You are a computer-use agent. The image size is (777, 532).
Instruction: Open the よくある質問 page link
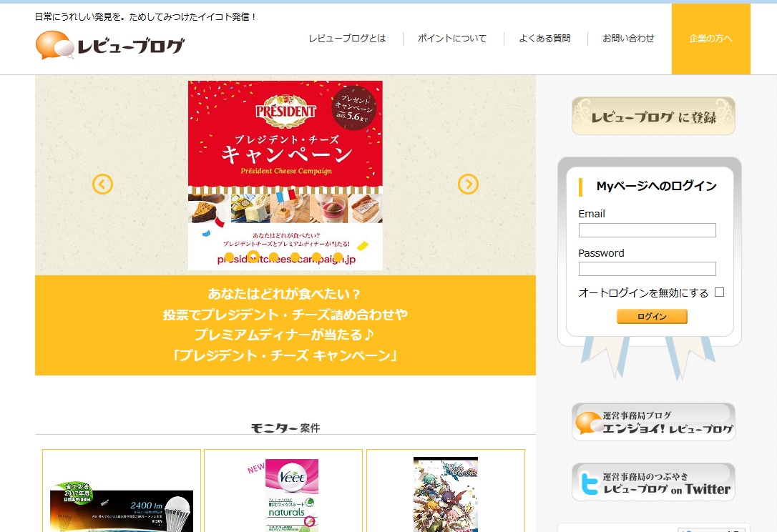[544, 39]
